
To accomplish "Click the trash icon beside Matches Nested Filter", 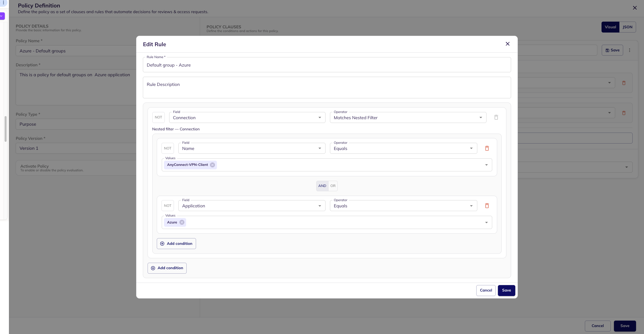I will click(x=496, y=117).
